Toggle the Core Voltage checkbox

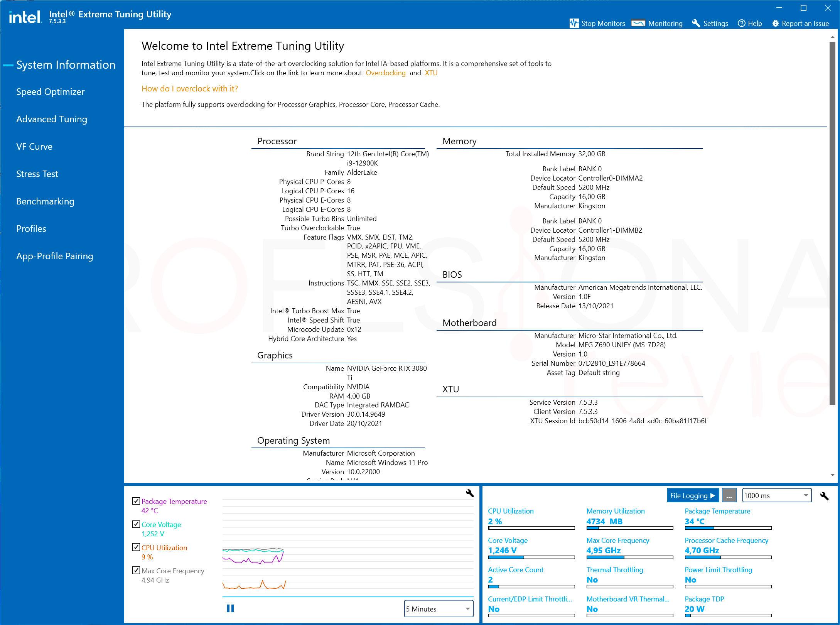click(x=136, y=524)
